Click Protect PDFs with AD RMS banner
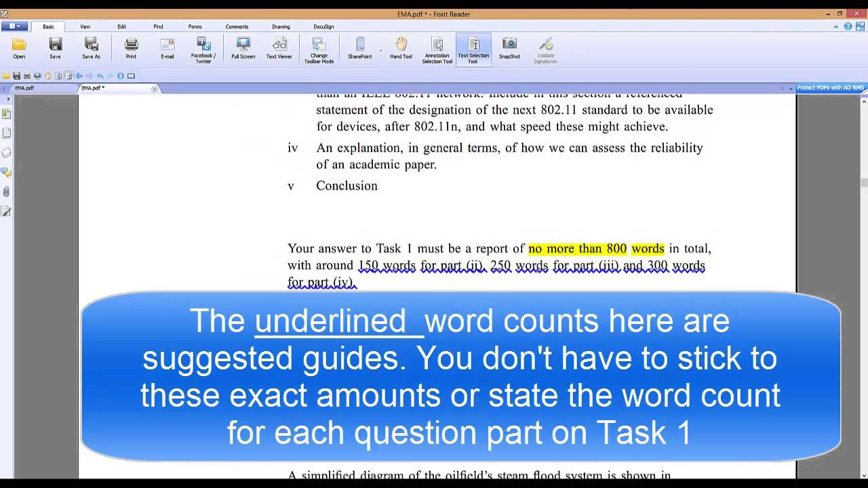The width and height of the screenshot is (868, 488). (831, 88)
